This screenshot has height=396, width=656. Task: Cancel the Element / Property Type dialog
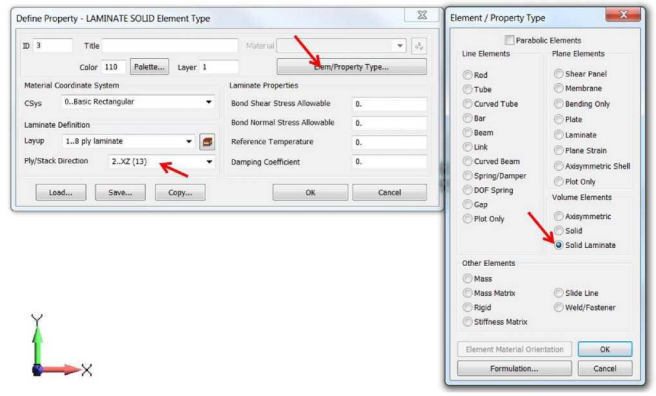coord(605,368)
